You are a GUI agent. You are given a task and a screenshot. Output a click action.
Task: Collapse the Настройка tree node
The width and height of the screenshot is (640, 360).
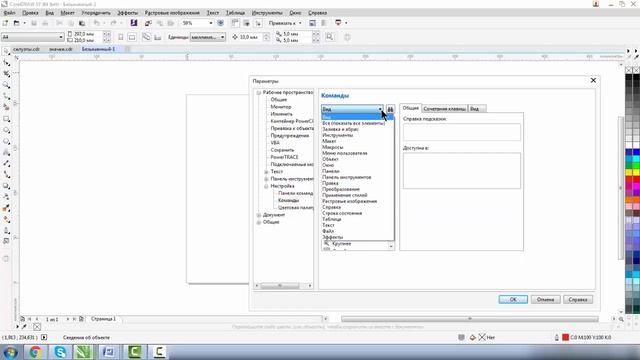tap(266, 186)
